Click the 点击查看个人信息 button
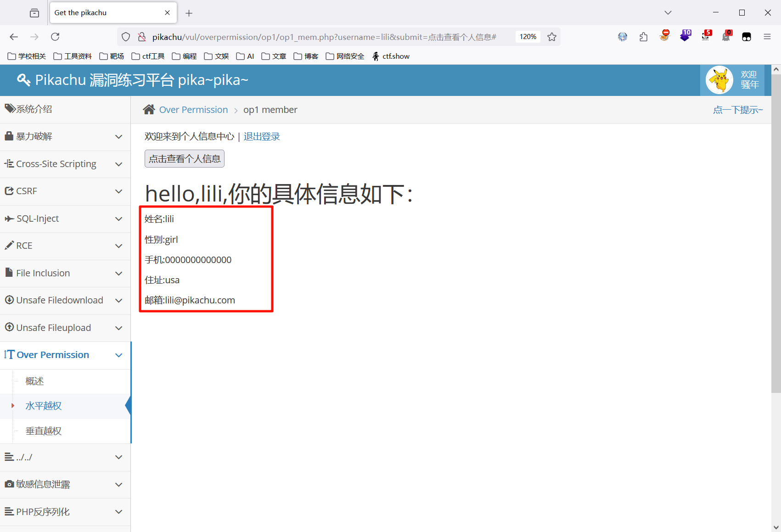Screen dimensions: 781x532 [185, 159]
